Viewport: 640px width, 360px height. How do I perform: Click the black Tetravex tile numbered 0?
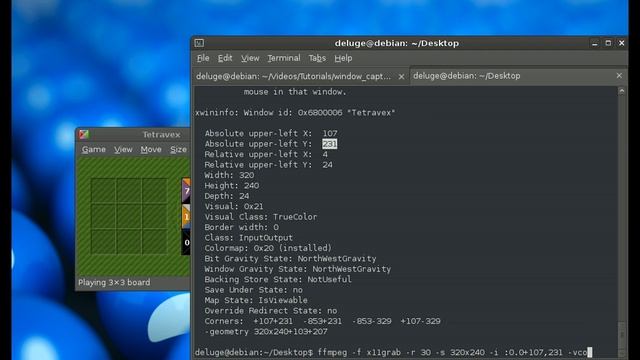[x=186, y=242]
